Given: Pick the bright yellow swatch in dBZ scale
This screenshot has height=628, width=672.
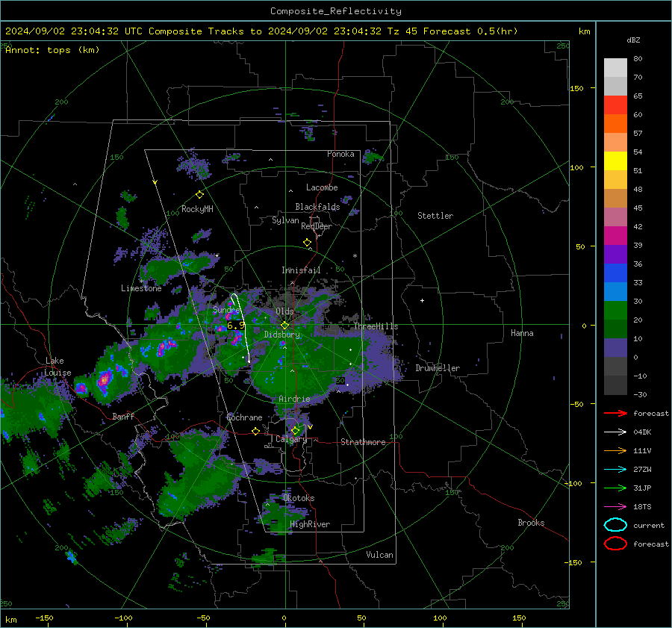Looking at the screenshot, I should (x=615, y=161).
